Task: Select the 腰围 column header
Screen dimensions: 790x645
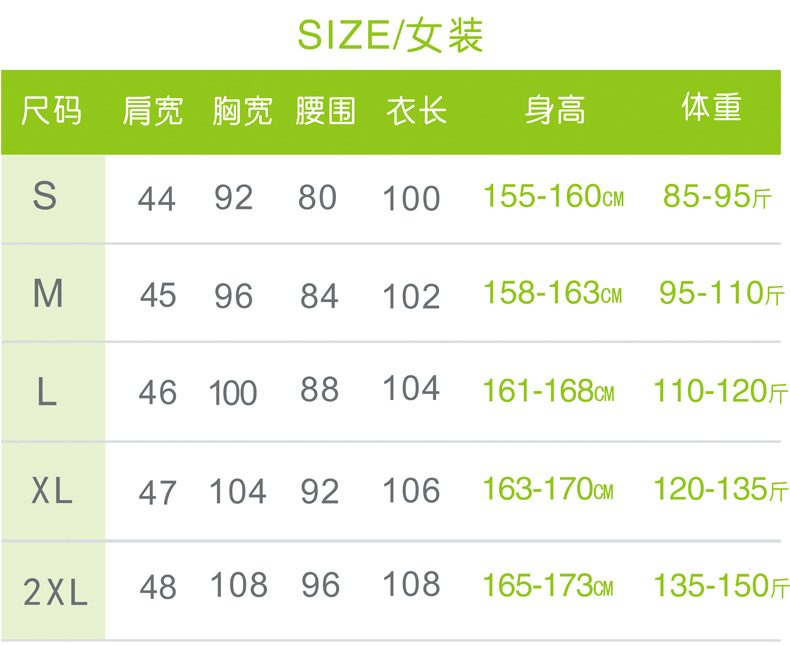Action: click(x=325, y=110)
